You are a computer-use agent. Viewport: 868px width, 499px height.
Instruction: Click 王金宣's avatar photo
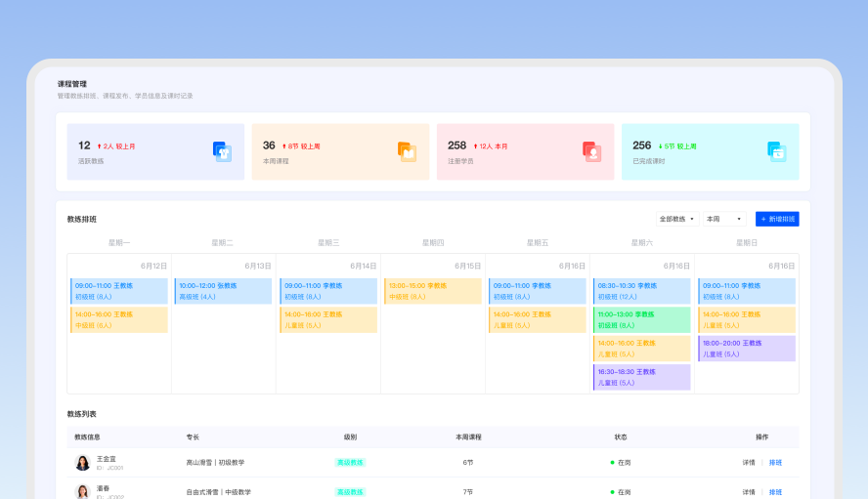(82, 463)
